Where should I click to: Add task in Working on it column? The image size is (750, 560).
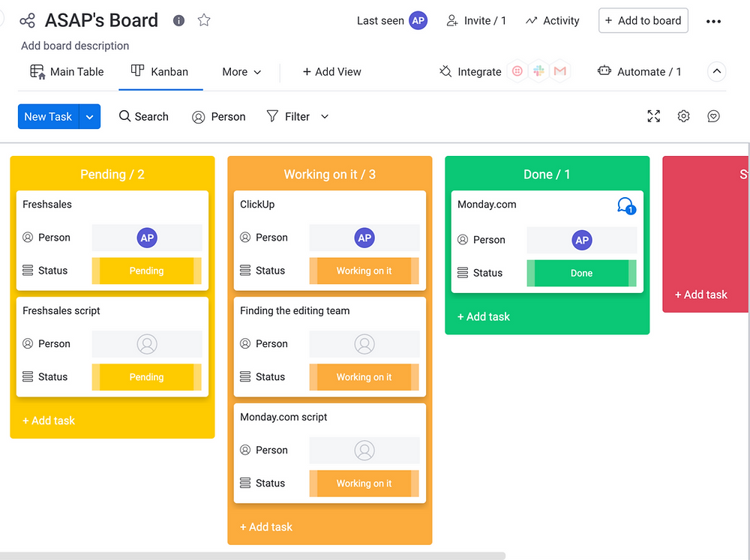266,527
